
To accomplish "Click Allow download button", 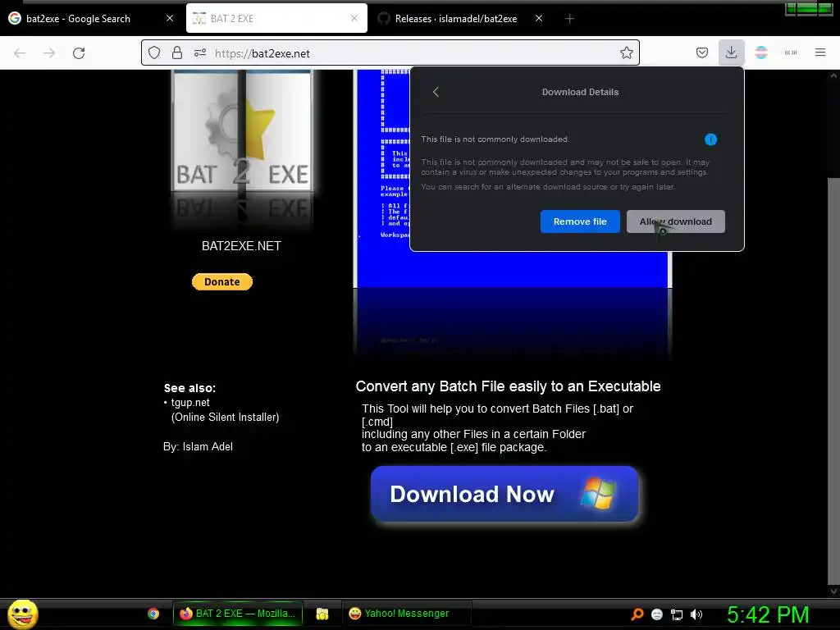I will pos(676,221).
